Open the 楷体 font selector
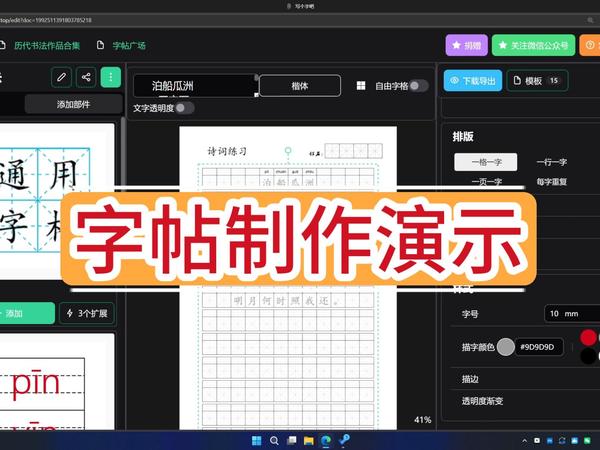 300,86
